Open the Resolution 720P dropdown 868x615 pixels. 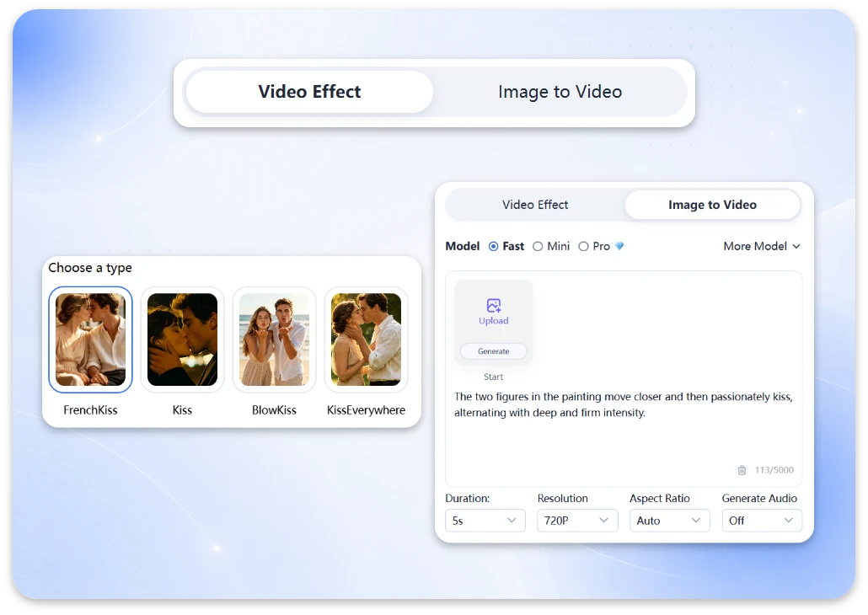(577, 521)
